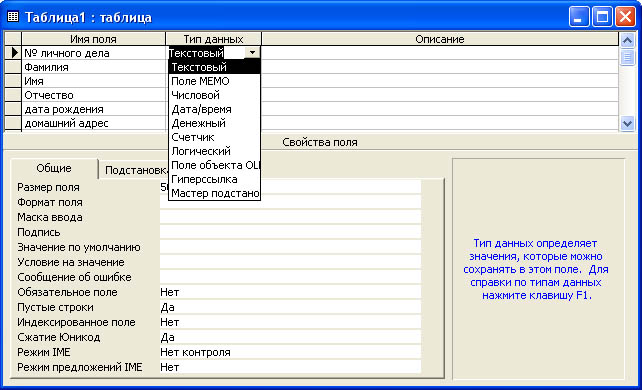Click the scroll up arrow of field list
Viewport: 642px width, 390px height.
click(x=627, y=40)
